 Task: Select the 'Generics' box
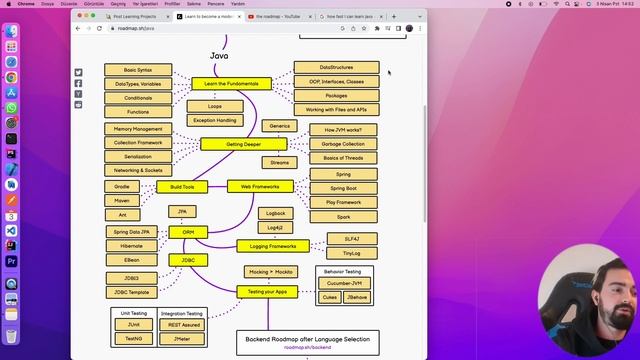pyautogui.click(x=280, y=126)
